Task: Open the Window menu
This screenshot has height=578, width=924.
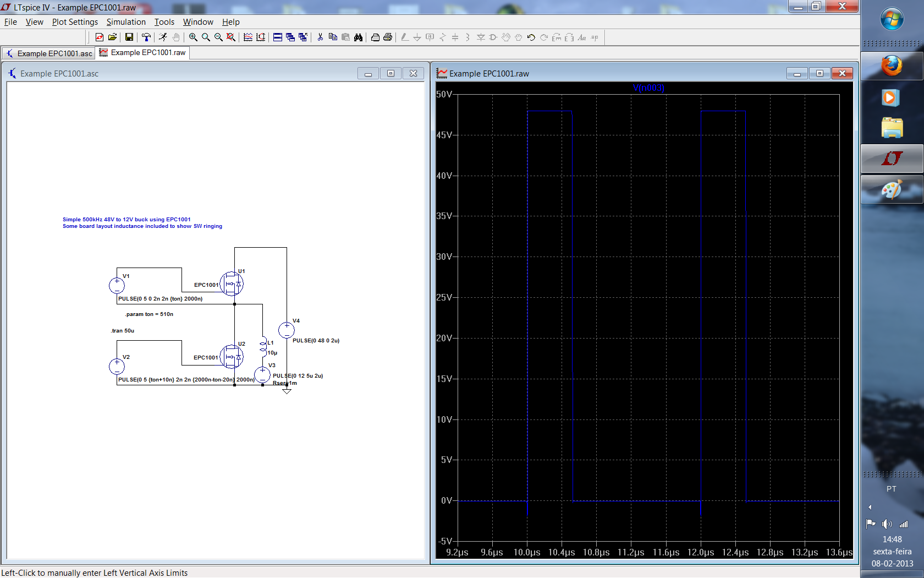Action: coord(198,22)
